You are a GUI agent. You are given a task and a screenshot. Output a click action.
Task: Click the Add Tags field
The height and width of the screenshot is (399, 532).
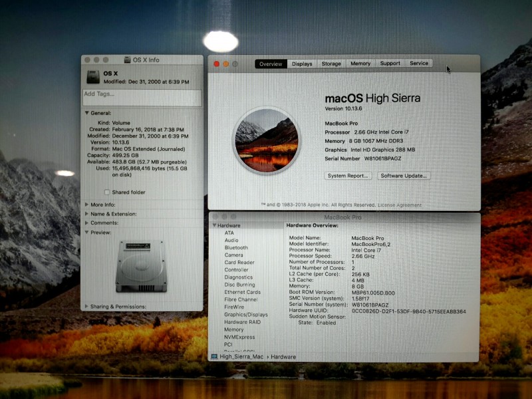pyautogui.click(x=142, y=98)
